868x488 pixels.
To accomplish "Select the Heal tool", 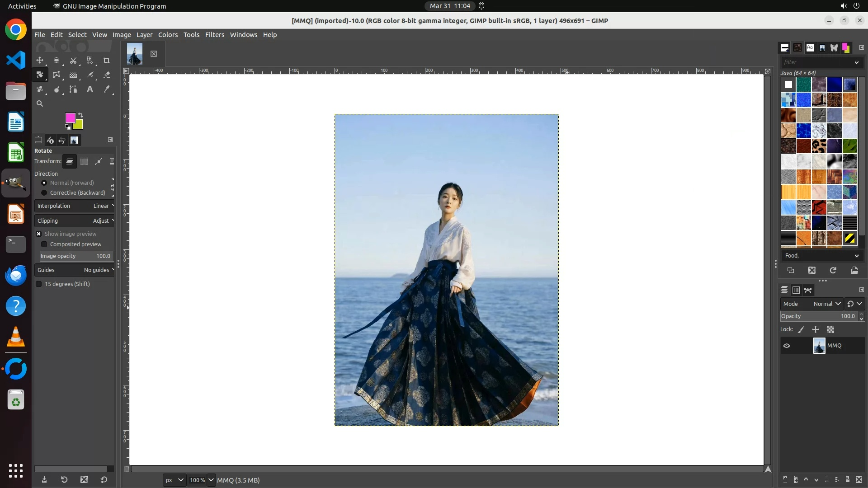I will tap(40, 89).
